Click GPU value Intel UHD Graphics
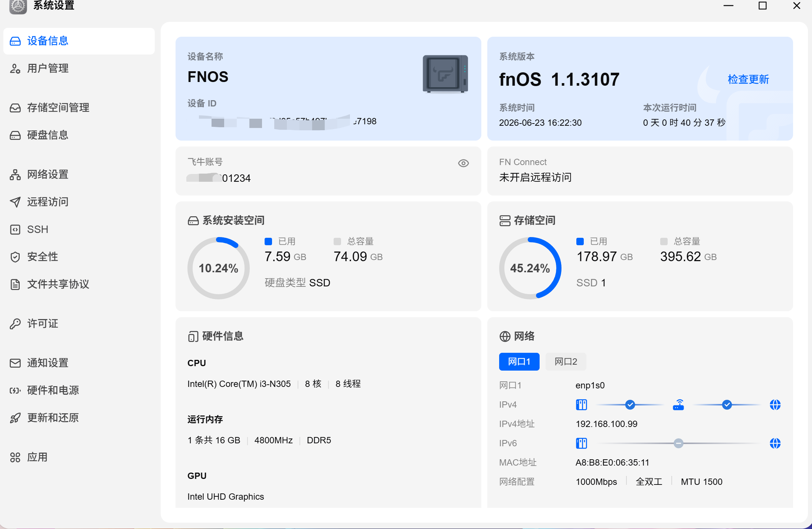This screenshot has width=812, height=529. [226, 497]
